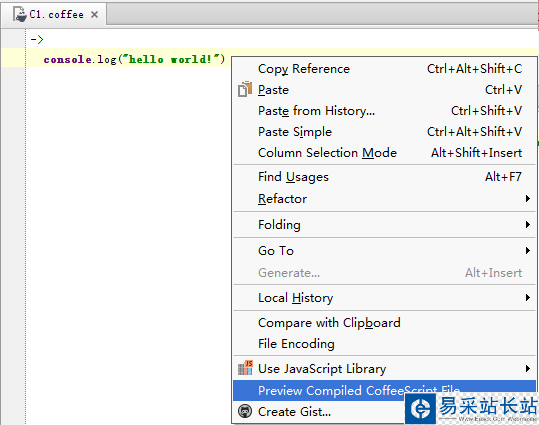Expand the Folding submenu arrow
The width and height of the screenshot is (539, 425).
(528, 225)
